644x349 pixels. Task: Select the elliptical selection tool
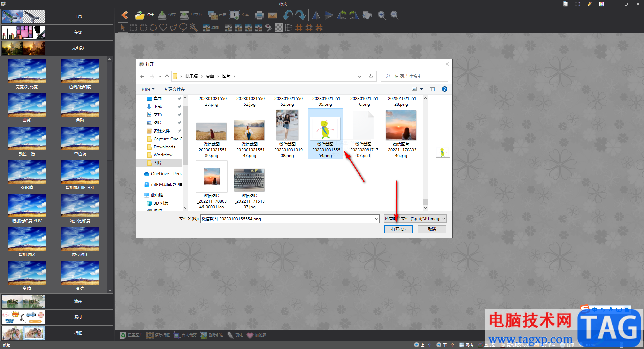coord(153,28)
